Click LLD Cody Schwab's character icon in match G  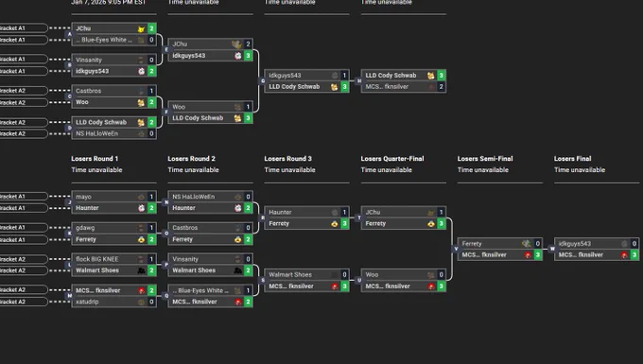tap(334, 87)
